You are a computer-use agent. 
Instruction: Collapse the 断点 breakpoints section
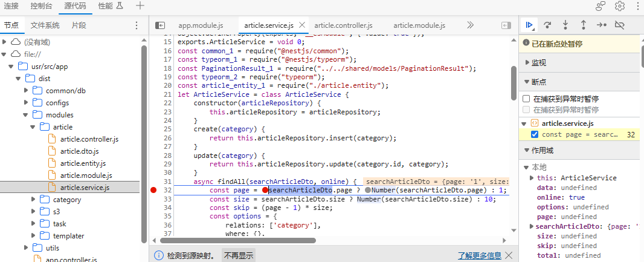538,82
